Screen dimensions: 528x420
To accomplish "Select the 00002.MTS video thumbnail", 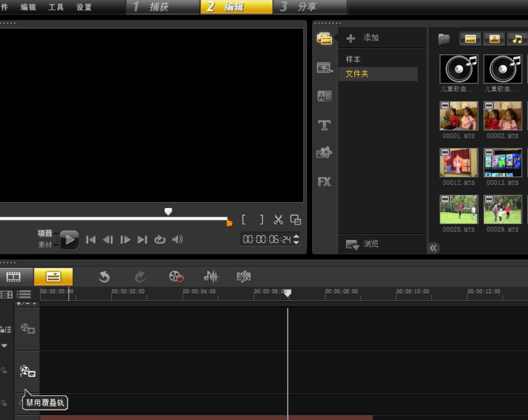I will (x=502, y=116).
